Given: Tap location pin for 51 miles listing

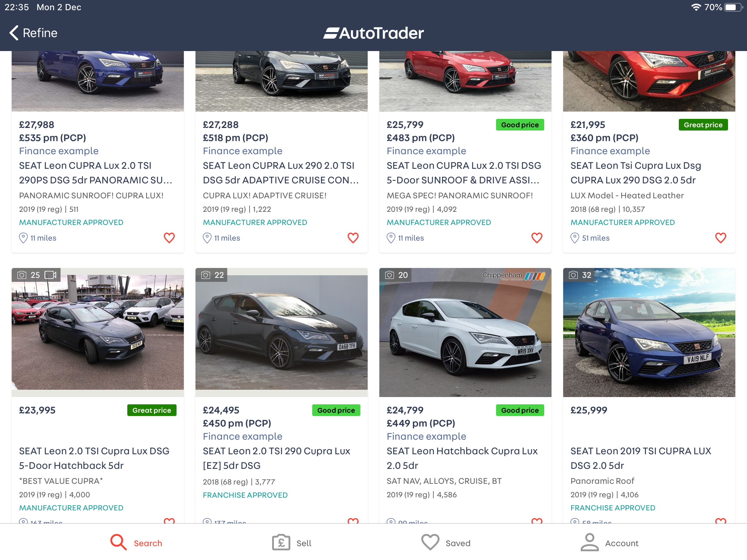Looking at the screenshot, I should click(575, 238).
